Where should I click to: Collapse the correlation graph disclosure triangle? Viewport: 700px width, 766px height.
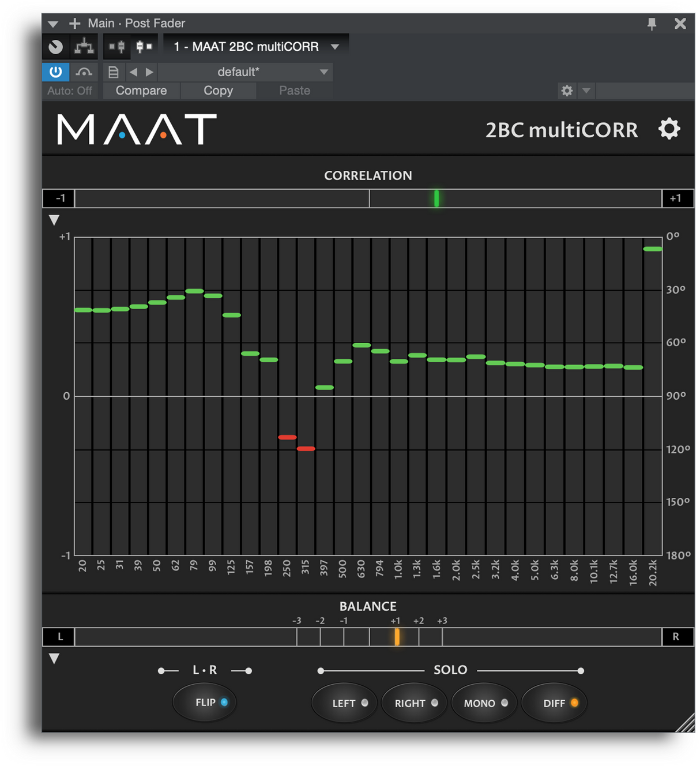point(54,220)
